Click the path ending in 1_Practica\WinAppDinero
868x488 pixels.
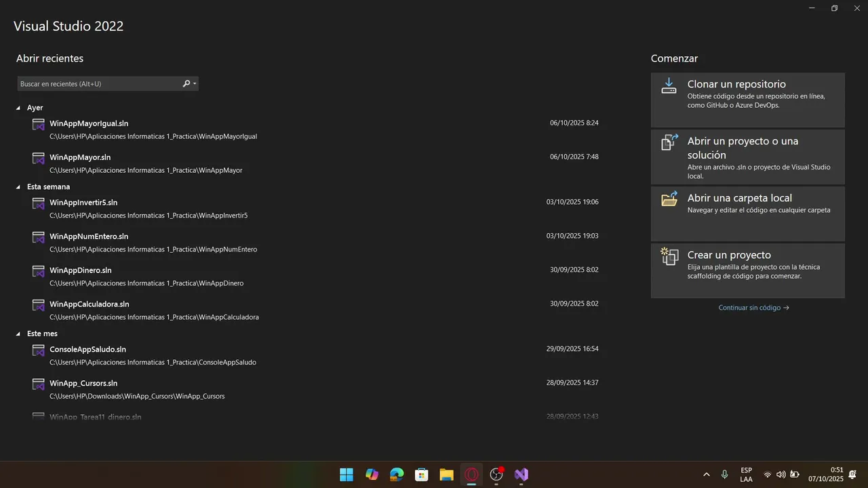coord(146,283)
